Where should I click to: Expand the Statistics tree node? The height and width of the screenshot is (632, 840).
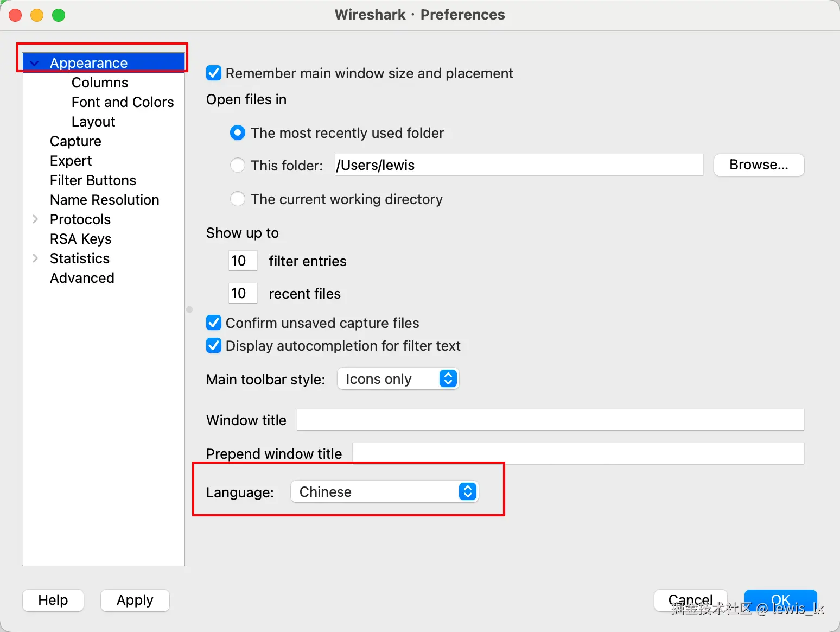(35, 258)
